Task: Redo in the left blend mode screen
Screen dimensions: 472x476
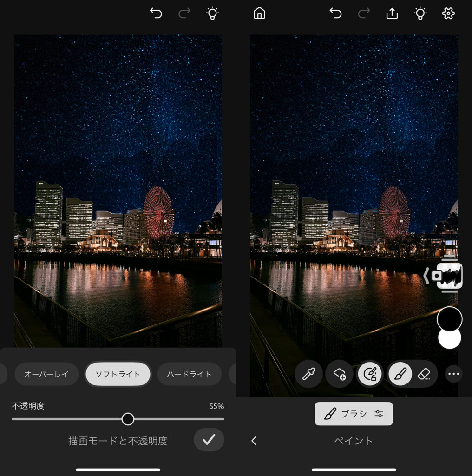Action: click(184, 13)
